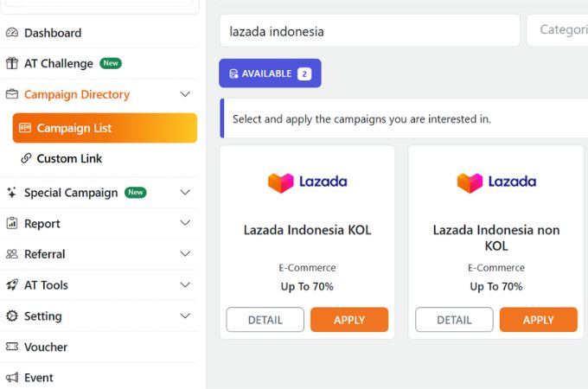Screen dimensions: 588x389
Task: Click the Campaign Directory briefcase icon
Action: coord(12,94)
